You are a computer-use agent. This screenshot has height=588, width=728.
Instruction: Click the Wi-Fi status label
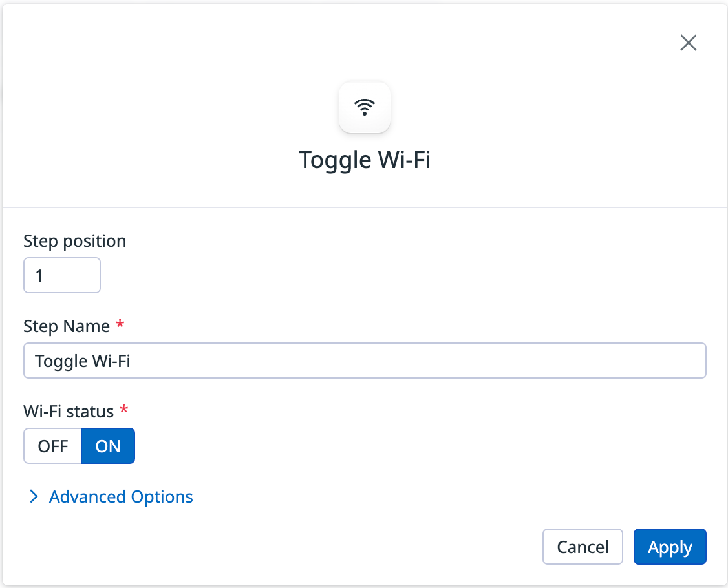(x=69, y=412)
